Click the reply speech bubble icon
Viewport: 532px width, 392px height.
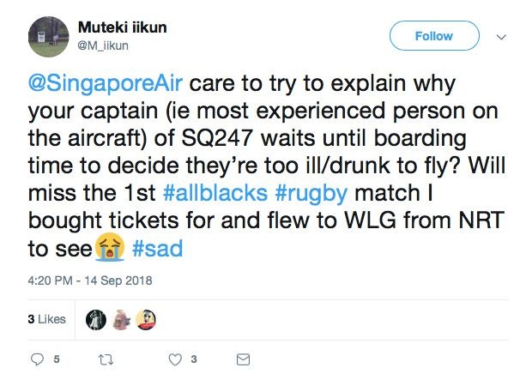click(x=37, y=359)
